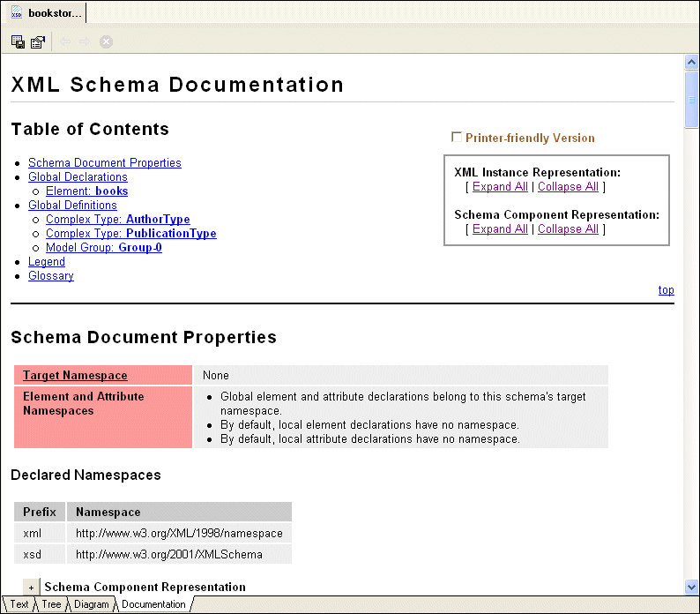
Task: Click the XSD file icon on bookstore tab
Action: (16, 13)
